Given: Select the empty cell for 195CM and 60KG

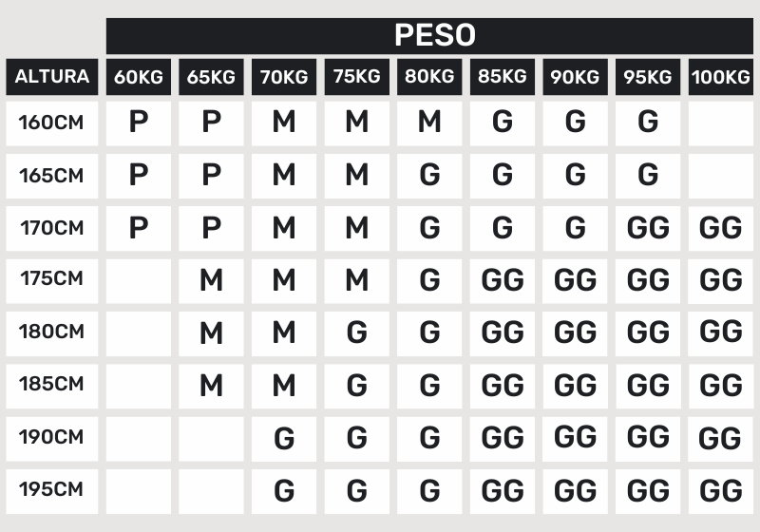Looking at the screenshot, I should pos(139,491).
